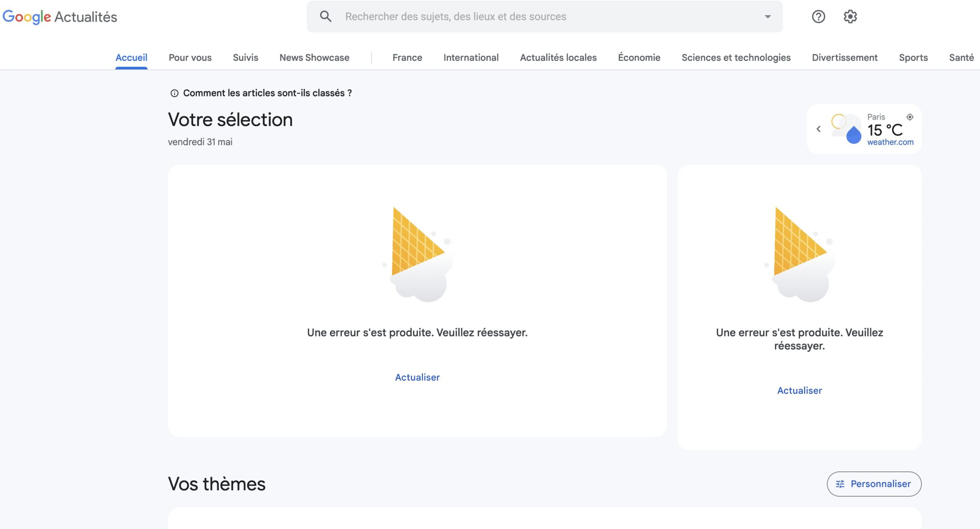Click the Google Actualités logo
The height and width of the screenshot is (529, 980).
click(x=60, y=17)
